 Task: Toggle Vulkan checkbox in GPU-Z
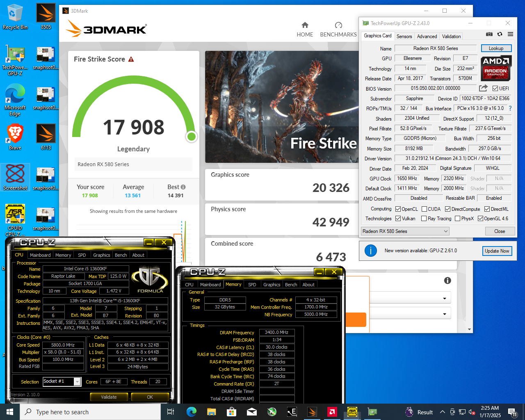398,219
